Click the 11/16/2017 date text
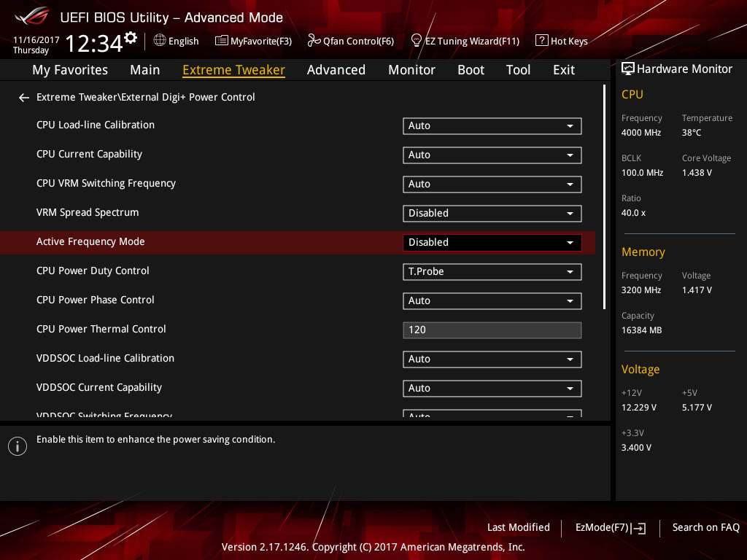 coord(36,40)
